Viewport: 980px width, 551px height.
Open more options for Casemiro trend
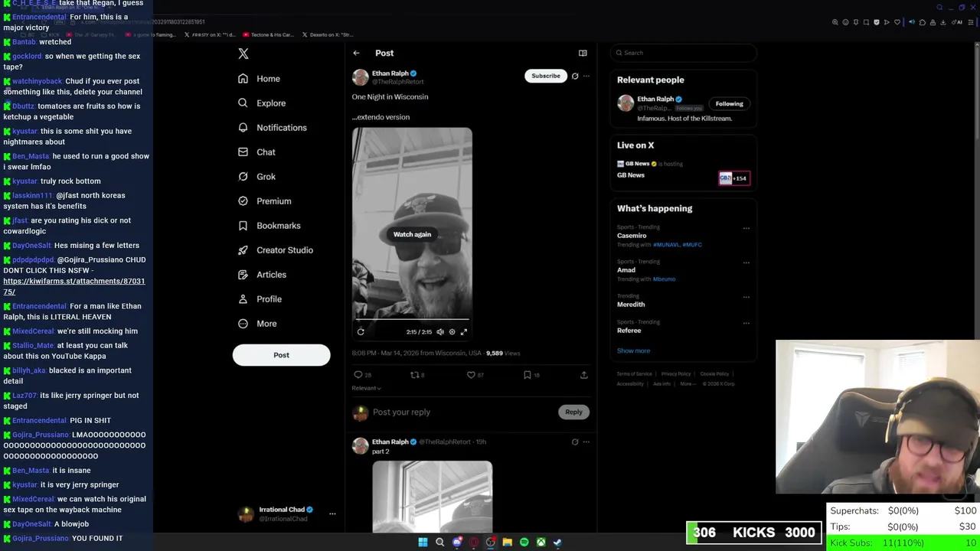(746, 228)
